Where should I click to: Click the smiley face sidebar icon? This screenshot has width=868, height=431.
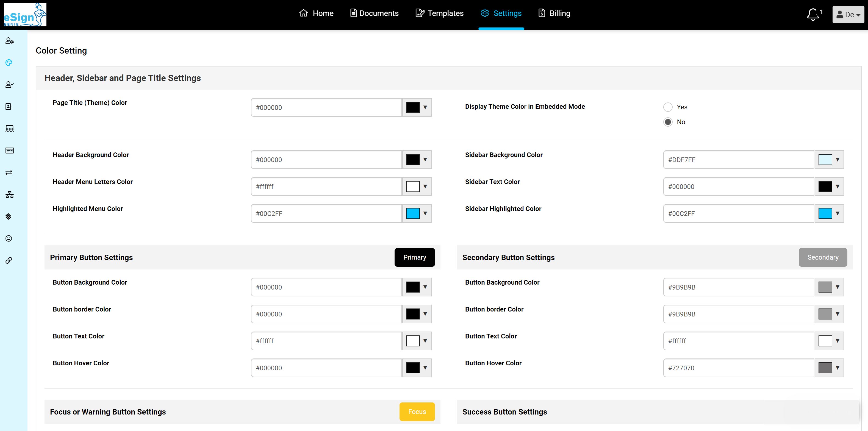(9, 239)
